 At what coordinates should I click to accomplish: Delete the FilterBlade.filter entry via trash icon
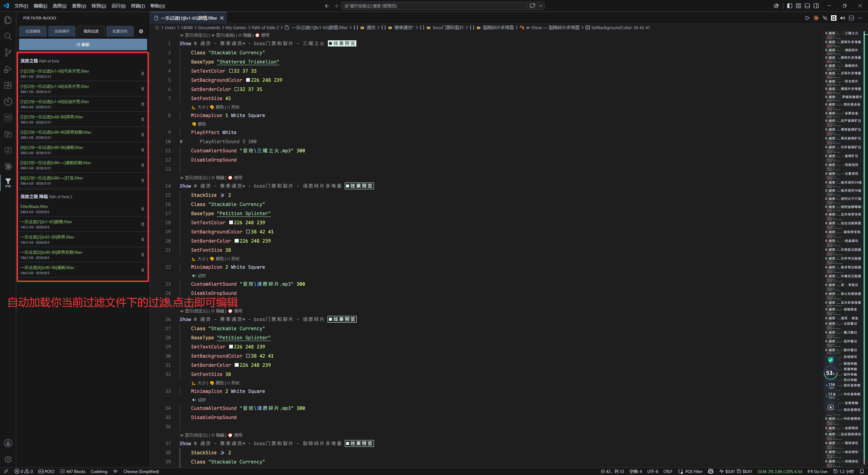[x=142, y=209]
